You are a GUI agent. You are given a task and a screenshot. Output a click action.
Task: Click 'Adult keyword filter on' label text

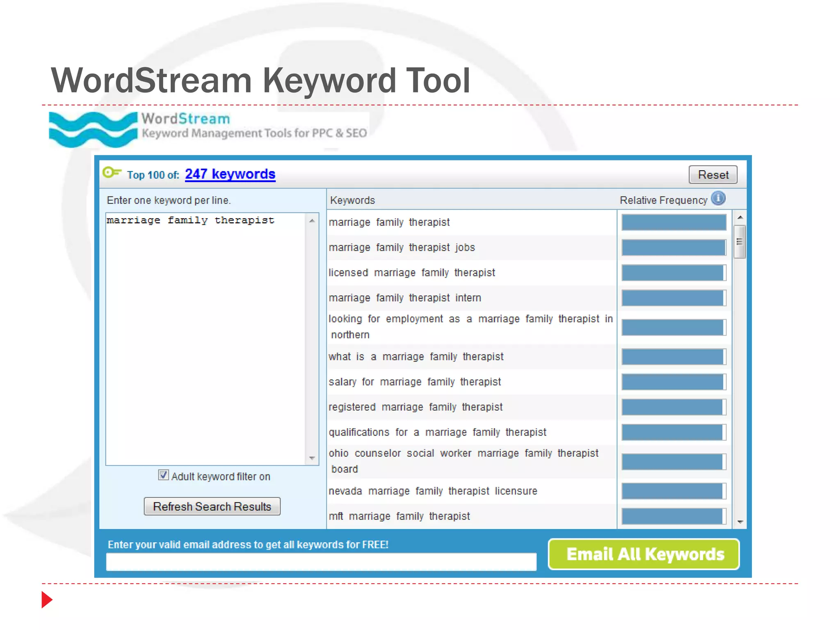221,476
